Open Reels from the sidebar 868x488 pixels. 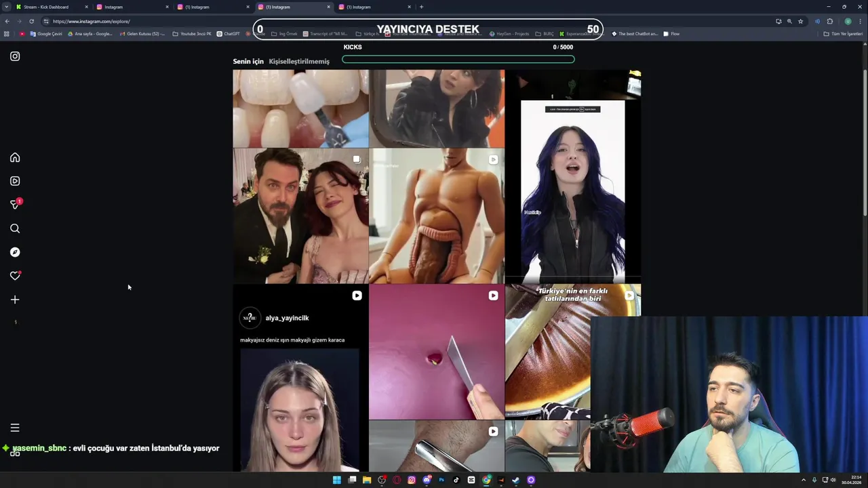pyautogui.click(x=15, y=181)
